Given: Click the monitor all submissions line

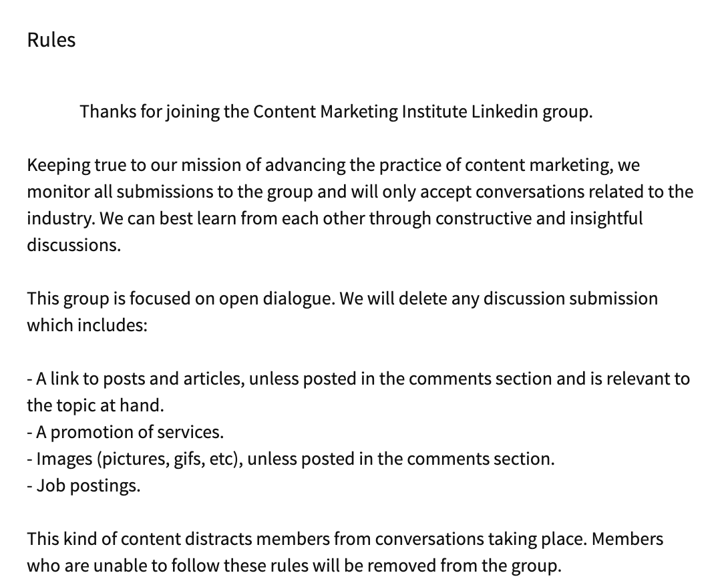Looking at the screenshot, I should coord(360,192).
